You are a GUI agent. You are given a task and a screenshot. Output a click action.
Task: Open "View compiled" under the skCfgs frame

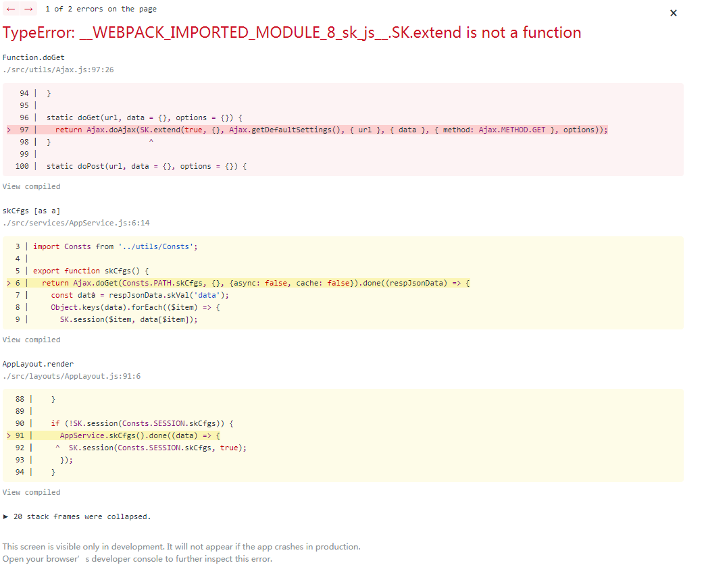point(31,339)
